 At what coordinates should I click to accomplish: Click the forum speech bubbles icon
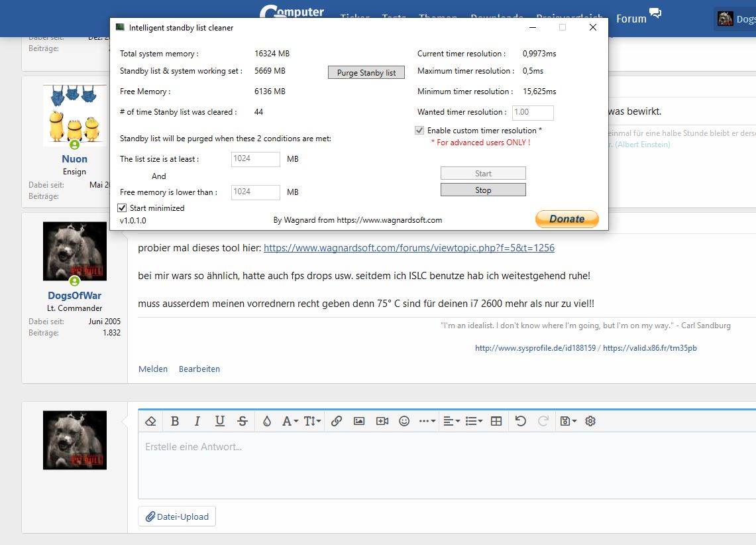pos(655,13)
